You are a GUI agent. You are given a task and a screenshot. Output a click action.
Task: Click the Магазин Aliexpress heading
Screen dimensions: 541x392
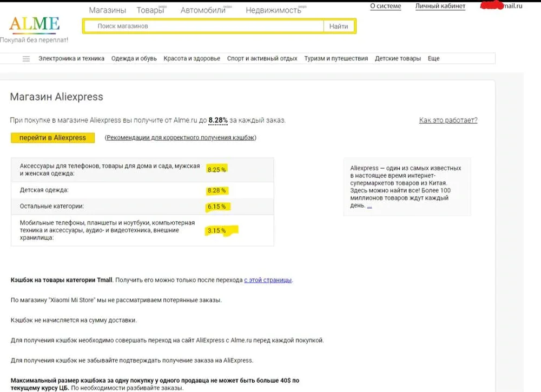pyautogui.click(x=57, y=97)
